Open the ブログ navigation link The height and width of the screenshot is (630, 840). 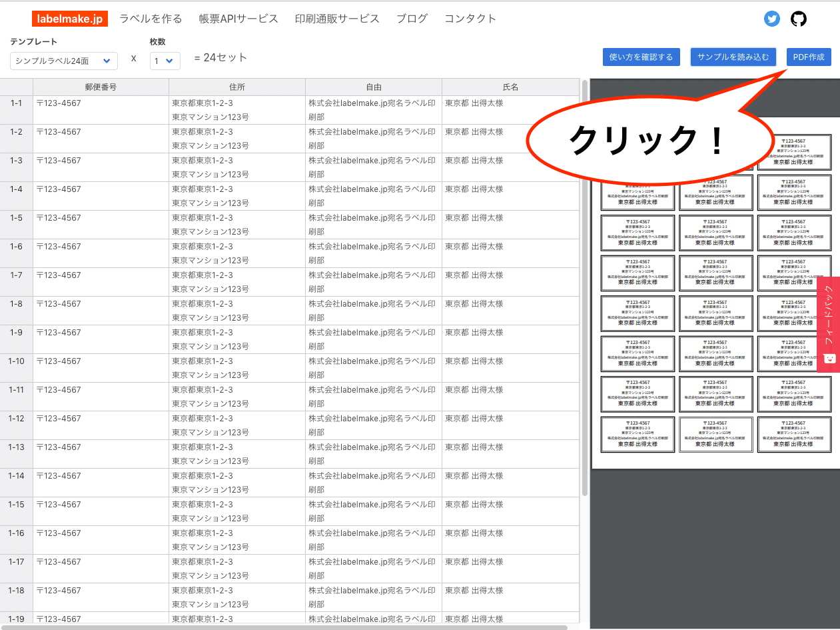pyautogui.click(x=411, y=19)
